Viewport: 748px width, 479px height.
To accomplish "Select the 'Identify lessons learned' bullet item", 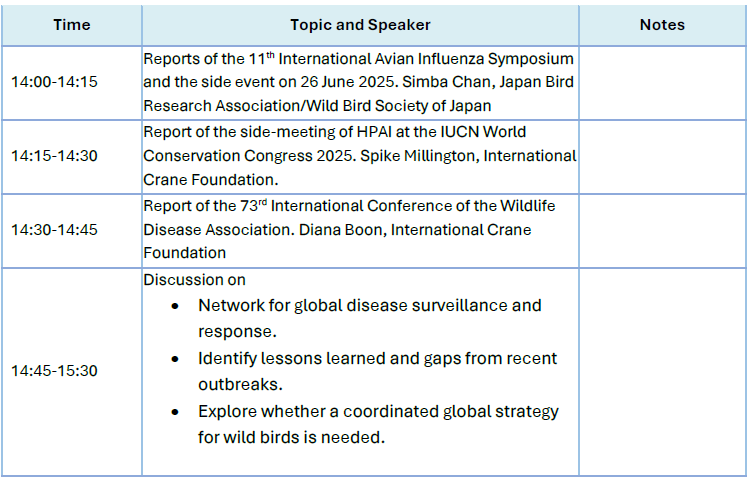I will point(377,358).
